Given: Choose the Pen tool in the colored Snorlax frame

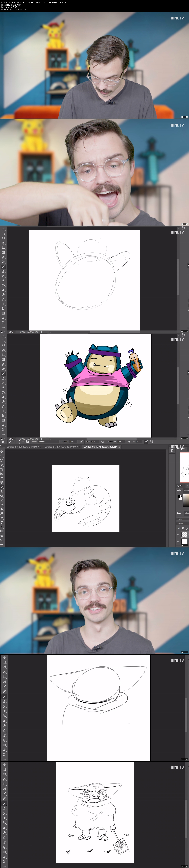Looking at the screenshot, I should (3, 406).
